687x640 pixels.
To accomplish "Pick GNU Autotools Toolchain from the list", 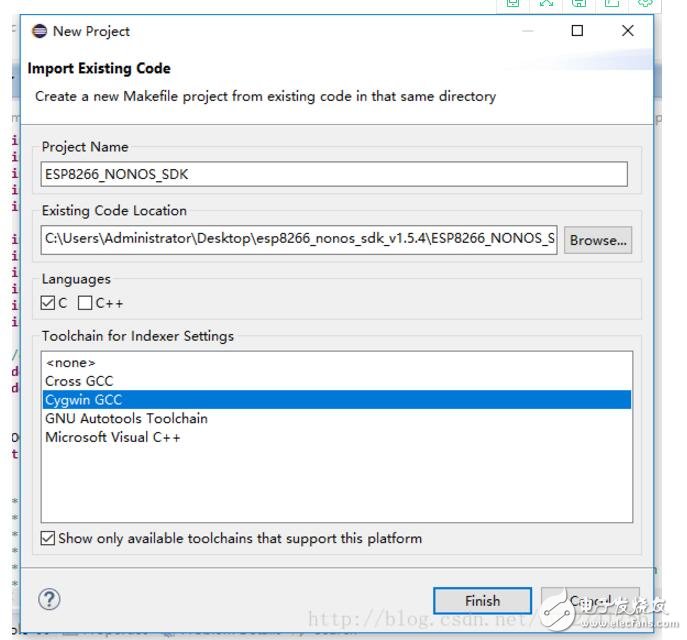I will click(126, 418).
